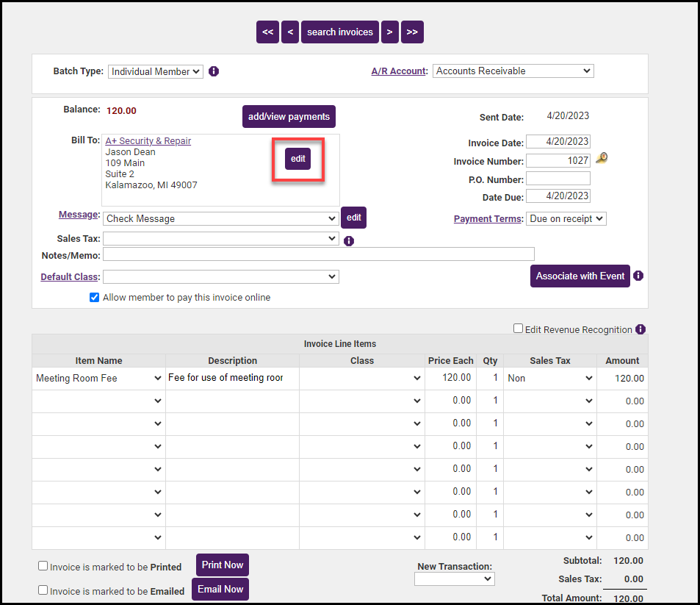Uncheck Allow member to pay this invoice online
This screenshot has width=700, height=605.
point(94,298)
